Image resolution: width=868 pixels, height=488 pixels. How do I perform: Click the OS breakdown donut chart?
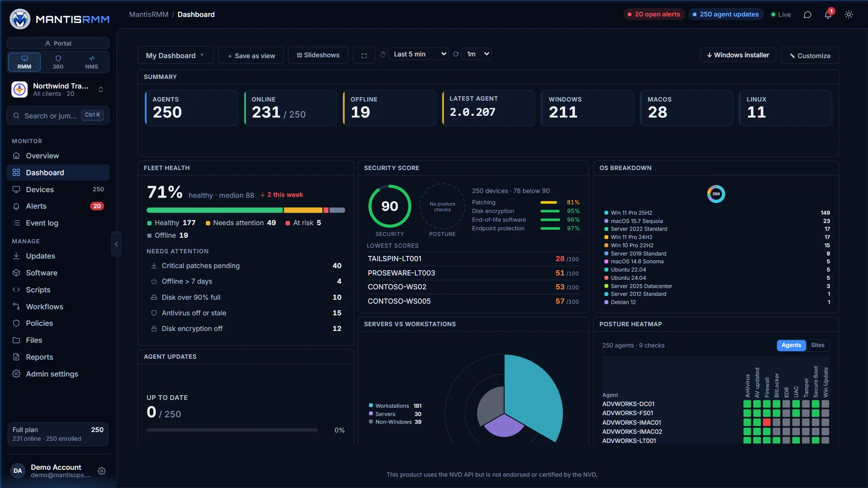point(716,194)
